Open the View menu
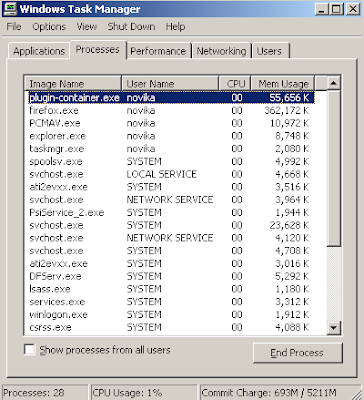364x400 pixels. tap(87, 27)
